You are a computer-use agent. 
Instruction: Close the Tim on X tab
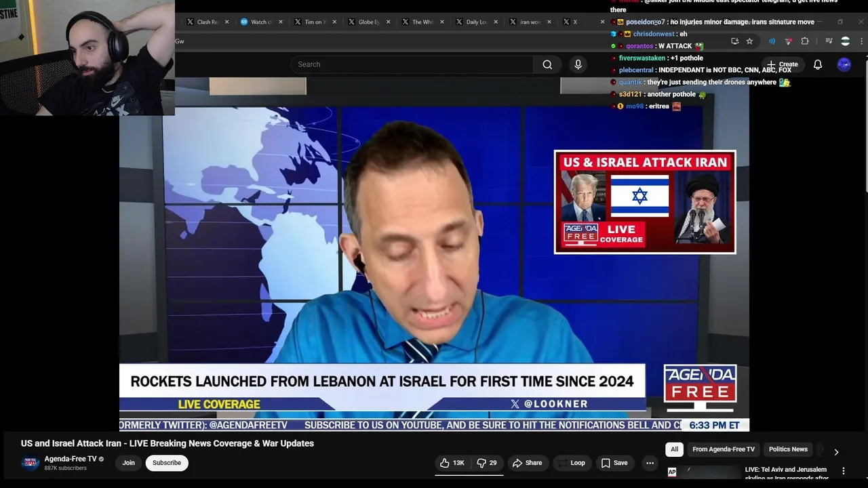pos(334,22)
